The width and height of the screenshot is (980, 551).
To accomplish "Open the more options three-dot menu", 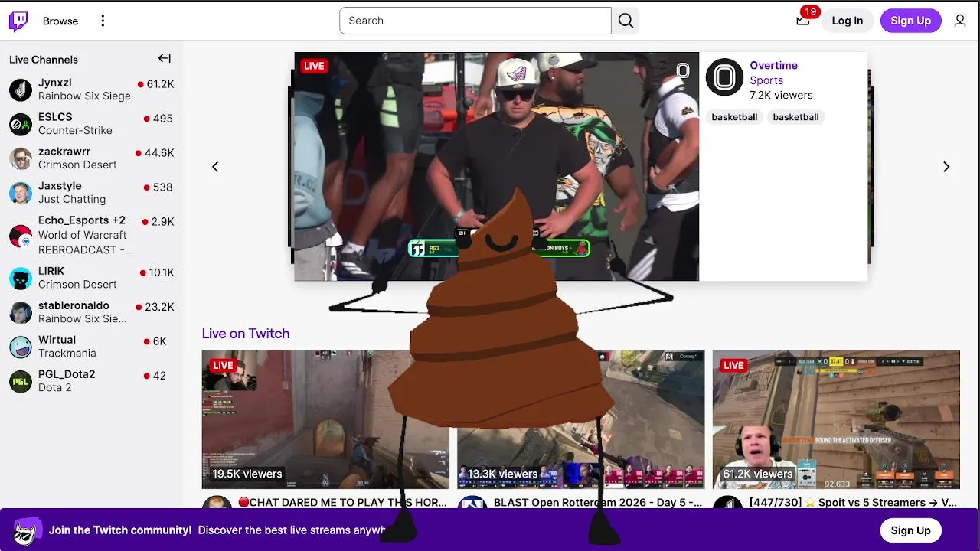I will point(103,21).
